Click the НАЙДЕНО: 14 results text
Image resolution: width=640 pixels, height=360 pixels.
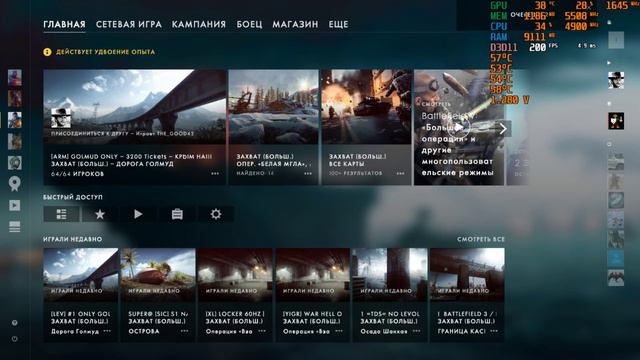256,173
